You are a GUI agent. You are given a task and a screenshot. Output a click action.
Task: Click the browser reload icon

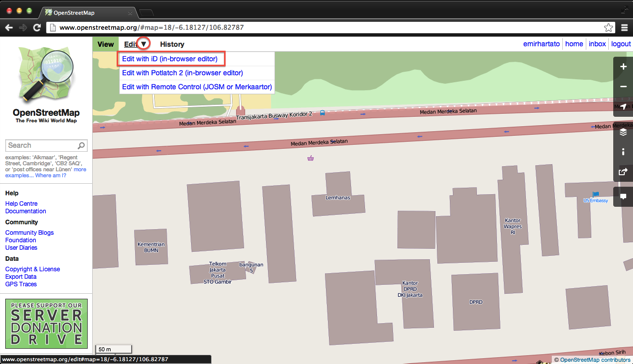[x=37, y=27]
